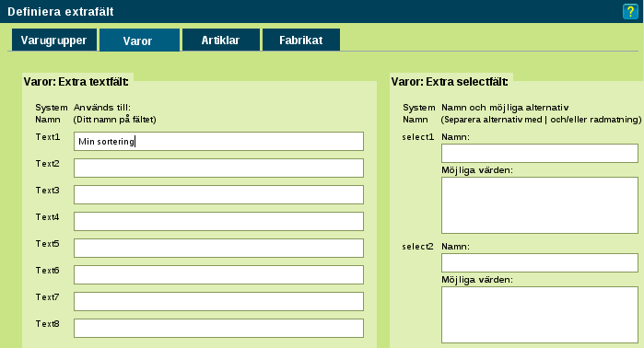
Task: Open the yellow question mark help icon
Action: (630, 11)
